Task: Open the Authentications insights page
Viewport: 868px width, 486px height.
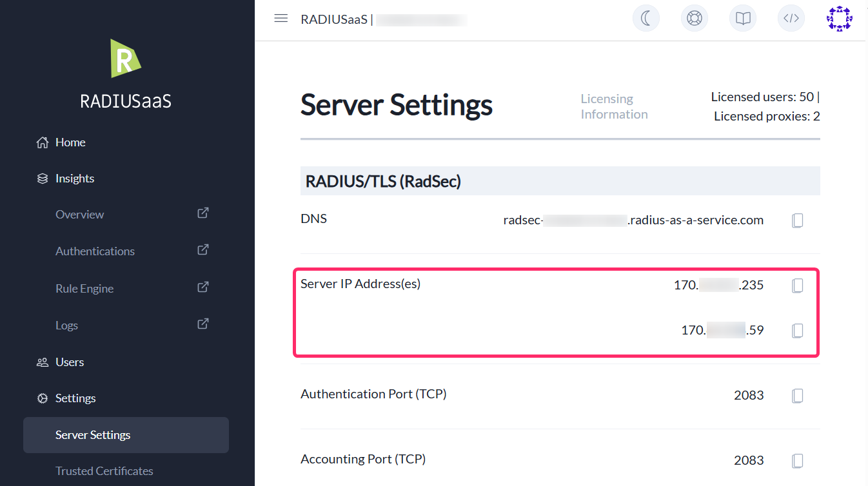Action: click(x=95, y=251)
